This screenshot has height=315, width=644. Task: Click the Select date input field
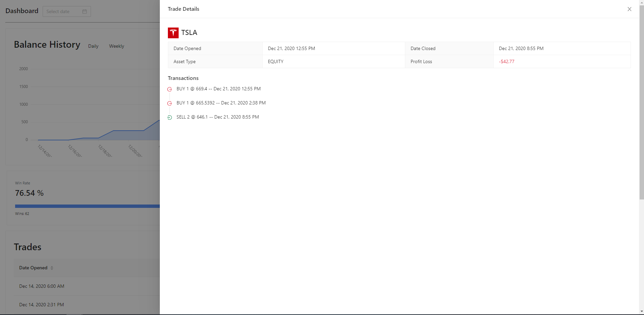point(62,11)
